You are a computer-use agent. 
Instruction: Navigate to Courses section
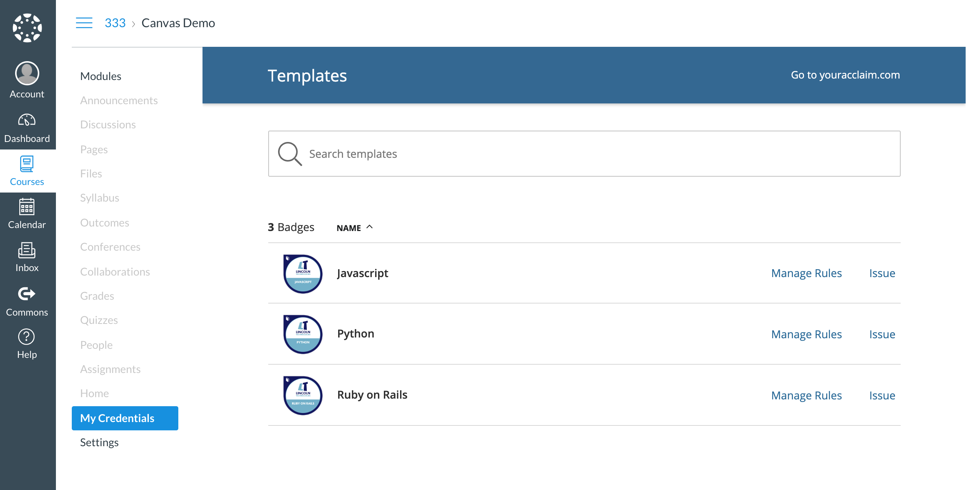click(x=27, y=173)
